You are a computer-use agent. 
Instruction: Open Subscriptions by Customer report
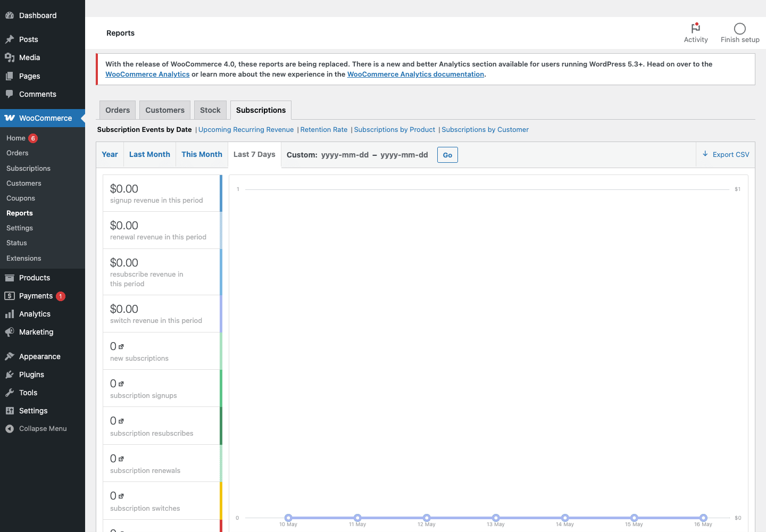[x=485, y=130]
